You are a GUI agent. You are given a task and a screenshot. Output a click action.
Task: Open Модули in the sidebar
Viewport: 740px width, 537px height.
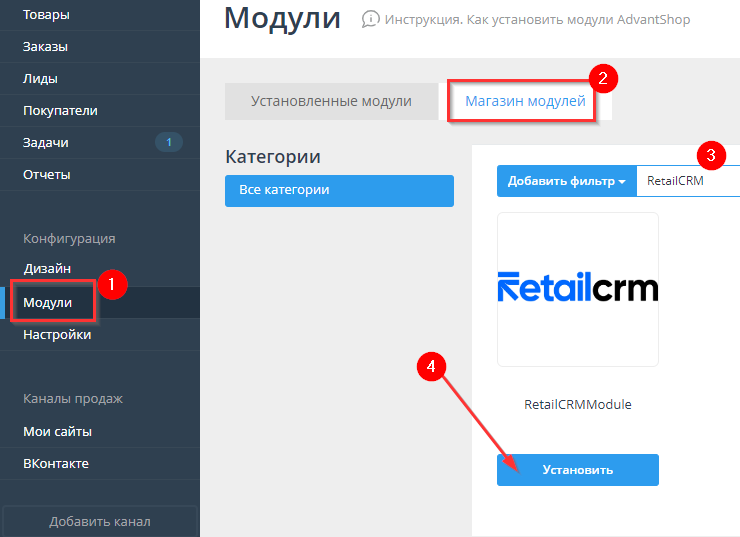tap(48, 302)
